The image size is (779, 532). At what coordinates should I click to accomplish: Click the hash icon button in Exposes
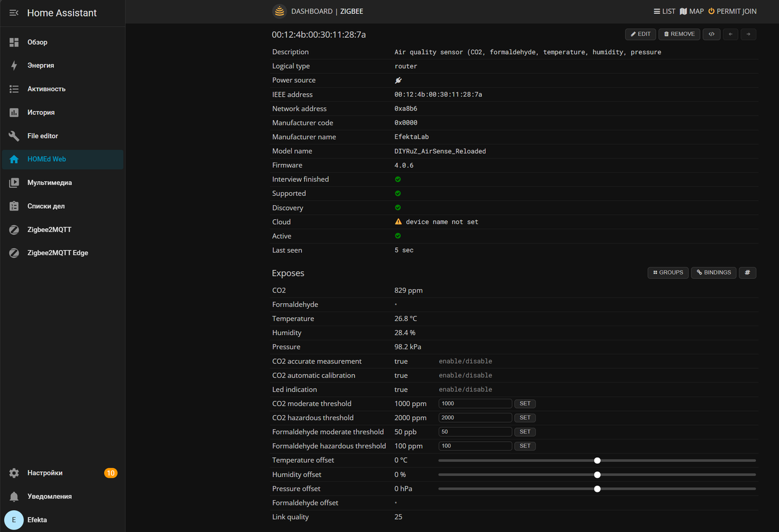tap(747, 273)
